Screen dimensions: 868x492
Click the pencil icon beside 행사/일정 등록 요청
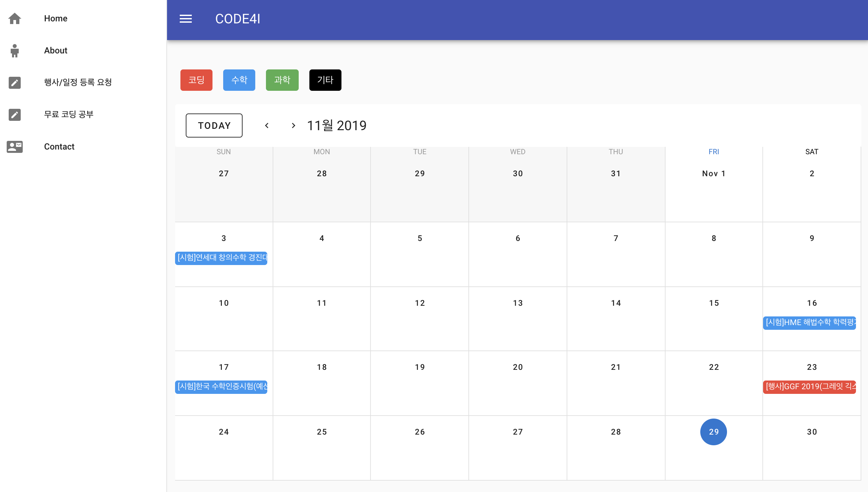pyautogui.click(x=15, y=82)
